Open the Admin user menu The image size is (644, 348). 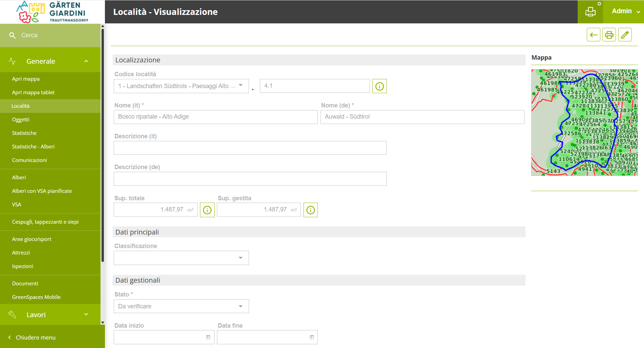tap(625, 12)
